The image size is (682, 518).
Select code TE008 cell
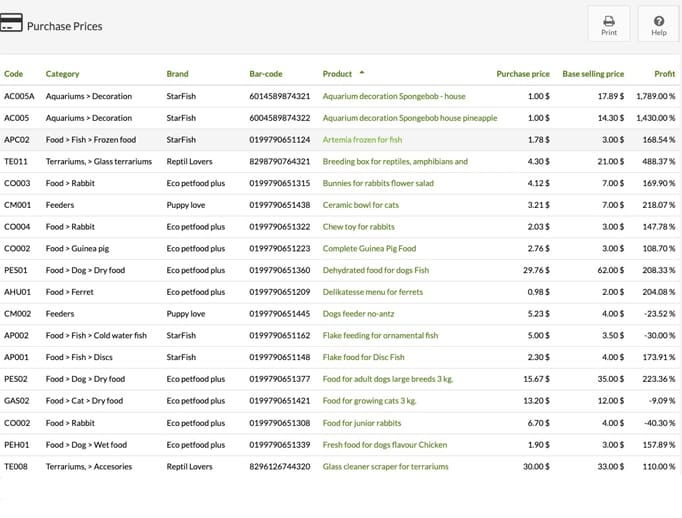click(x=16, y=466)
